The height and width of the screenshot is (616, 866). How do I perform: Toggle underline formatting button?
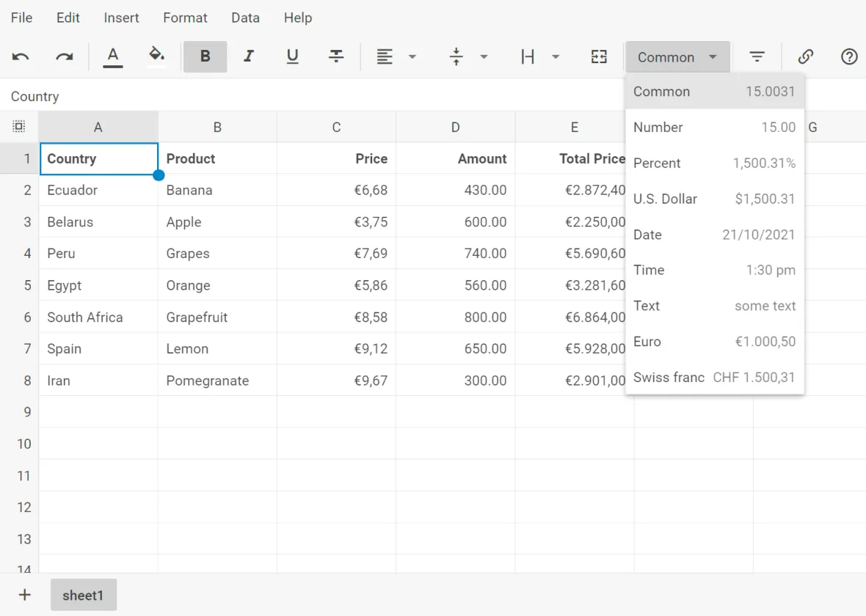[292, 56]
